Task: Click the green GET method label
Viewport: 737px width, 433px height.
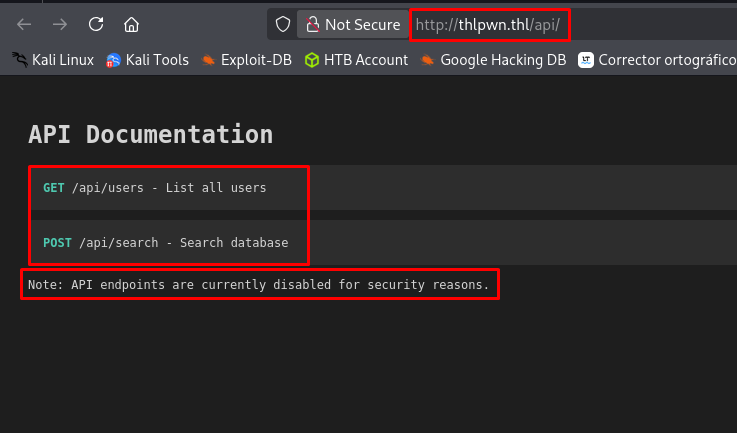Action: (54, 187)
